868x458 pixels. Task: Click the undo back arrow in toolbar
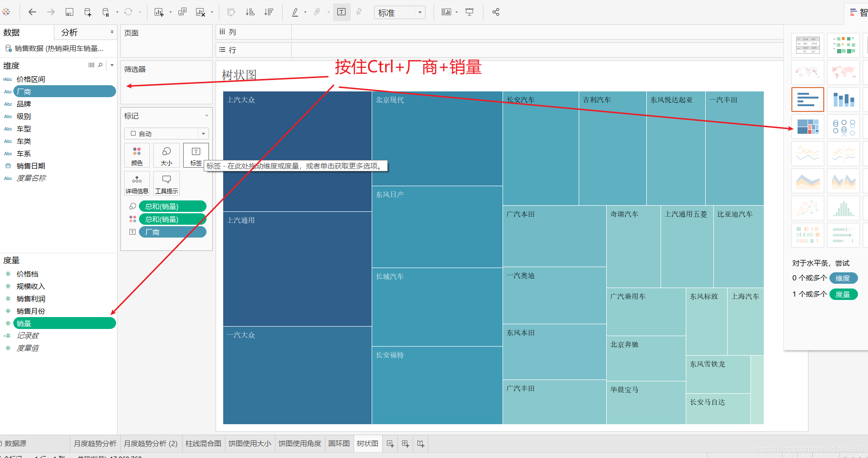(x=32, y=12)
